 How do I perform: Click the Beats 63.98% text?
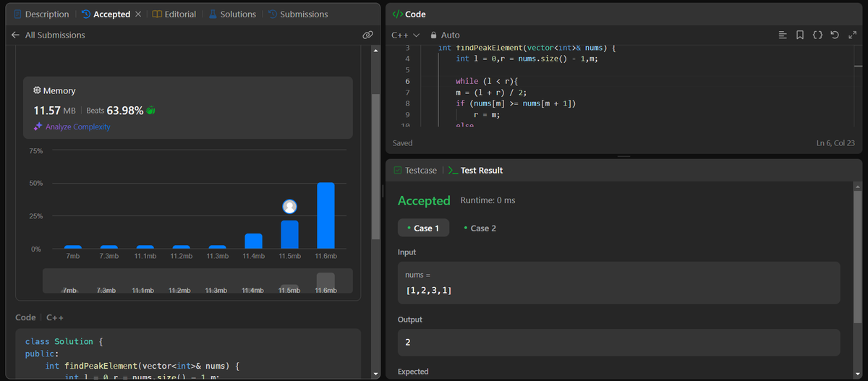[114, 111]
